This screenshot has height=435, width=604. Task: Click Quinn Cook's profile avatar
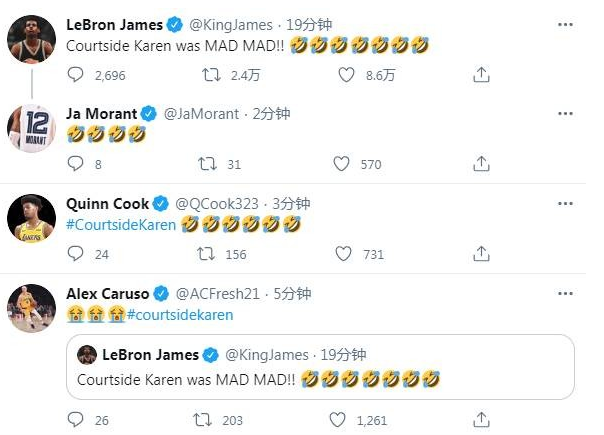31,220
